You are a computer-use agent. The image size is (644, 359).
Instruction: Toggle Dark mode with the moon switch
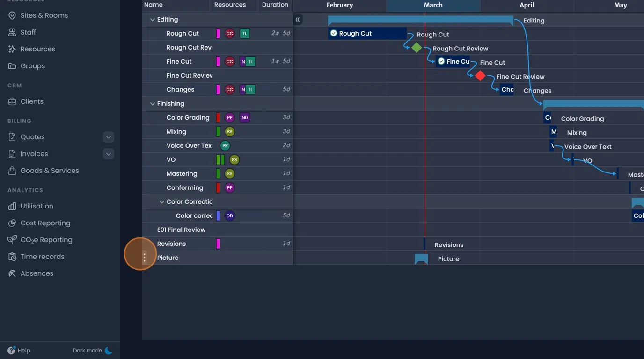[x=108, y=350]
